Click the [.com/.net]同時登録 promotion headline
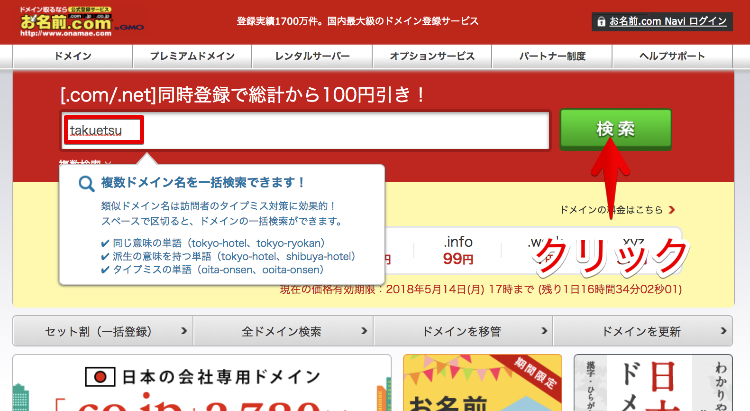The width and height of the screenshot is (750, 411). click(243, 95)
